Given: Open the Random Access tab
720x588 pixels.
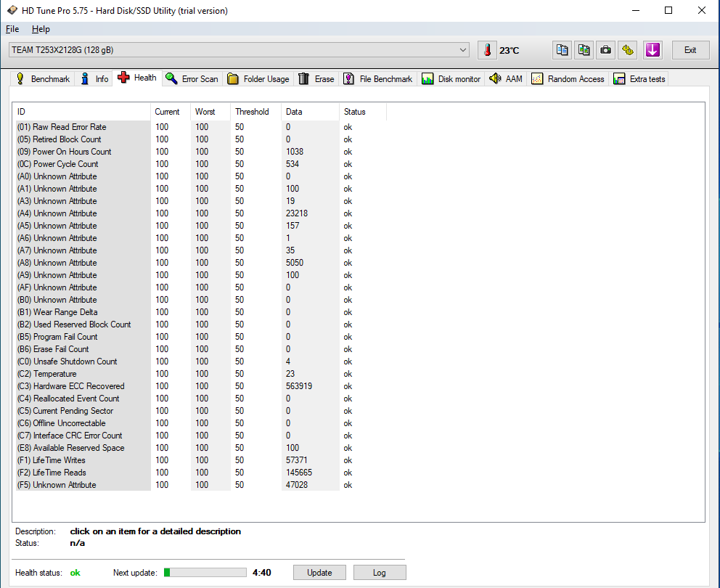Looking at the screenshot, I should pyautogui.click(x=568, y=79).
